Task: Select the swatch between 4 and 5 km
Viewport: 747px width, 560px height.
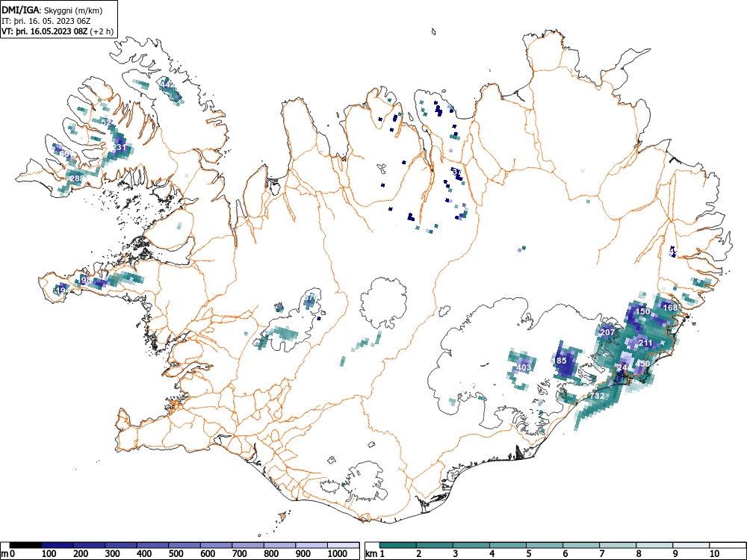Action: tap(508, 545)
